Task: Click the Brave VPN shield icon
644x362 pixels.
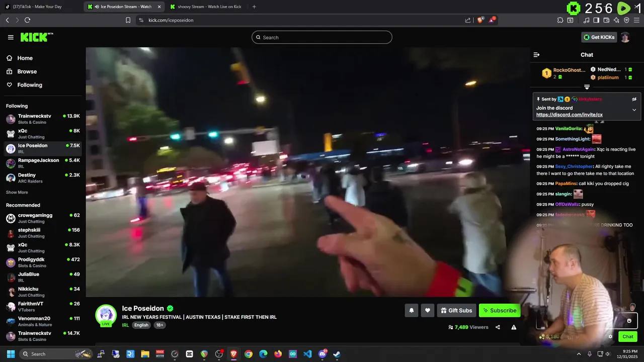Action: [x=626, y=20]
